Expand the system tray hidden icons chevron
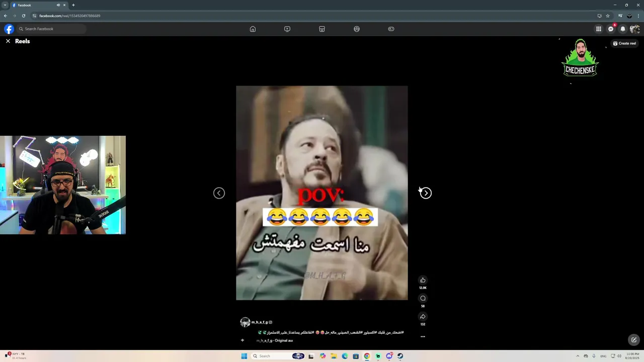Image resolution: width=644 pixels, height=362 pixels. coord(578,356)
